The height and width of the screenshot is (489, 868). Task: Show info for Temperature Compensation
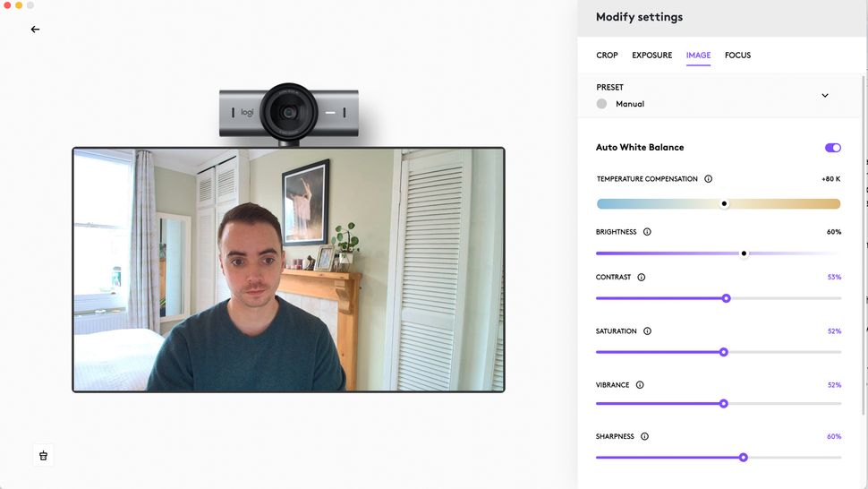pyautogui.click(x=708, y=179)
